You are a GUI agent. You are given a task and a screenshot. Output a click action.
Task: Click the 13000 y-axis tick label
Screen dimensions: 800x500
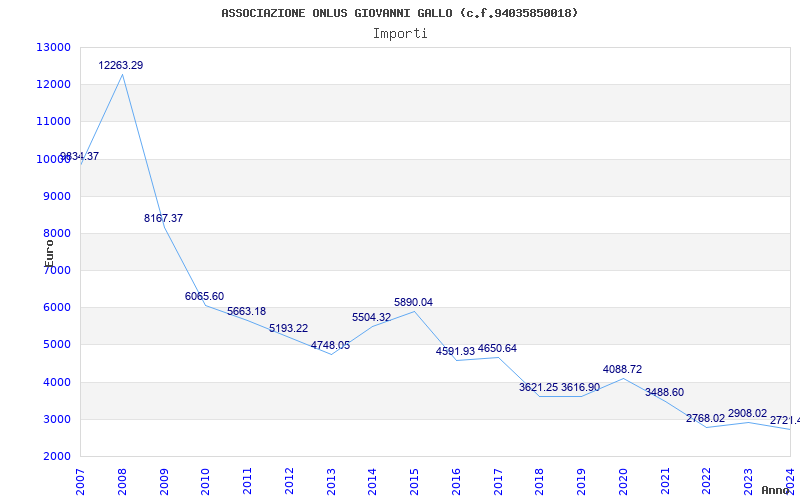54,47
